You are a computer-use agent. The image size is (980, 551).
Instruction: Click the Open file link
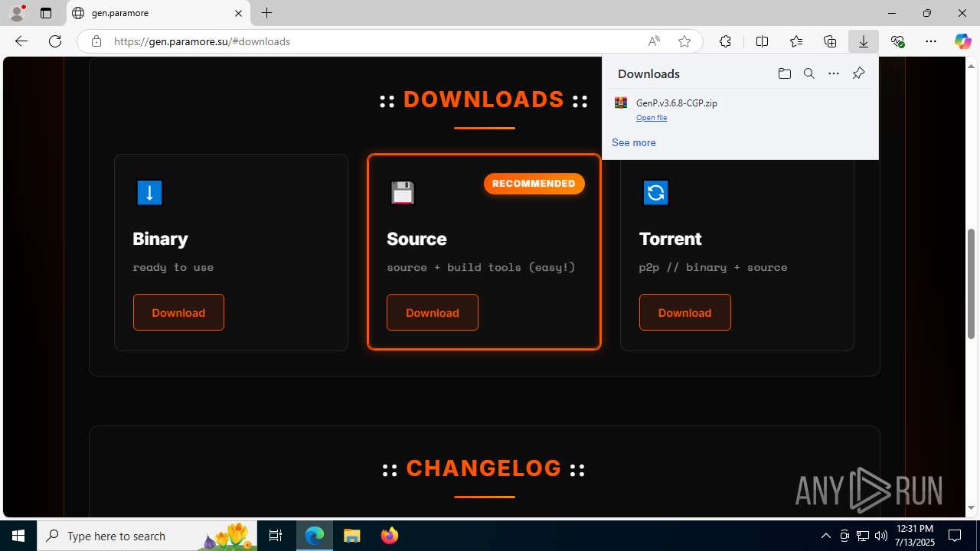point(652,118)
